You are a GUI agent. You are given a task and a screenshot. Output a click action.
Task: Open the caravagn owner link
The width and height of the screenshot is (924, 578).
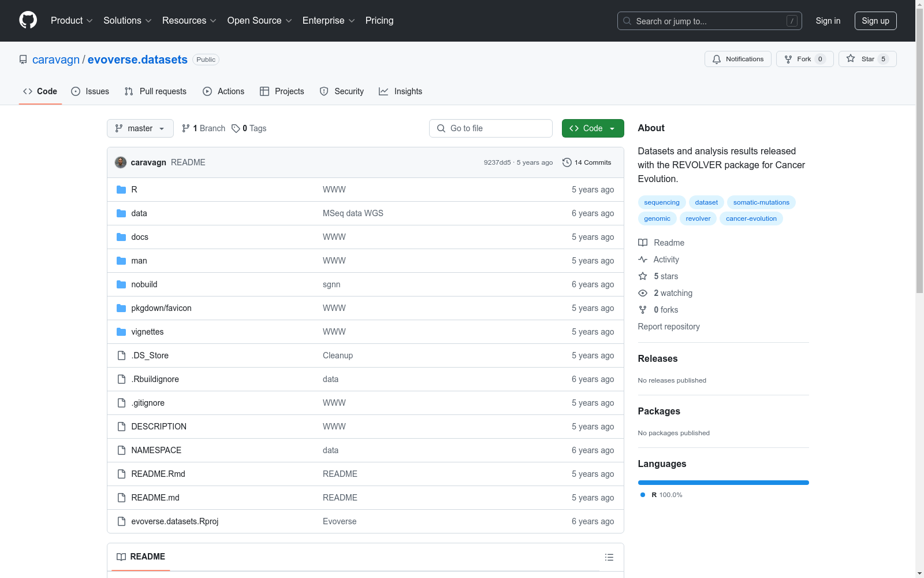click(x=56, y=60)
